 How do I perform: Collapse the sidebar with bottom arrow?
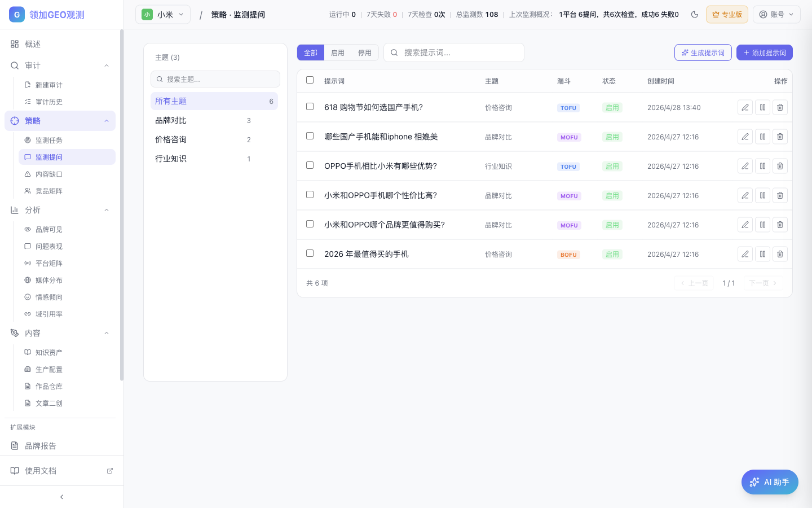click(61, 497)
